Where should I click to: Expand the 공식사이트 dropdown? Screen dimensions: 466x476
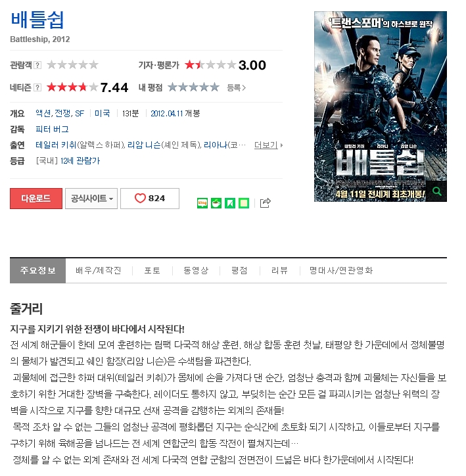point(91,199)
